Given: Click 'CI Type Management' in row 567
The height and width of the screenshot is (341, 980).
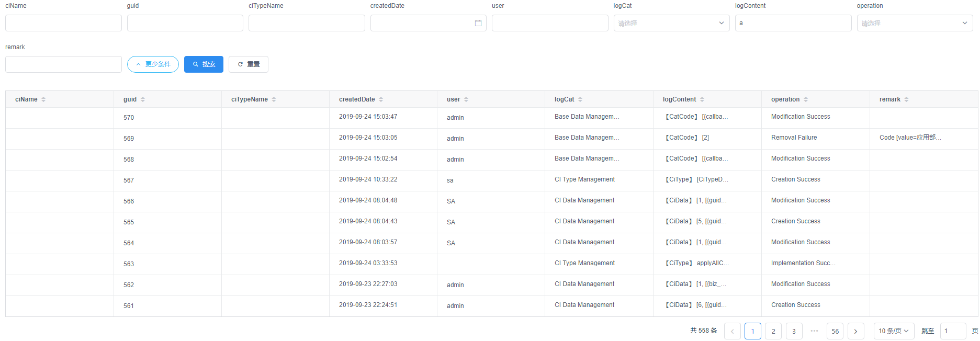Looking at the screenshot, I should [584, 179].
